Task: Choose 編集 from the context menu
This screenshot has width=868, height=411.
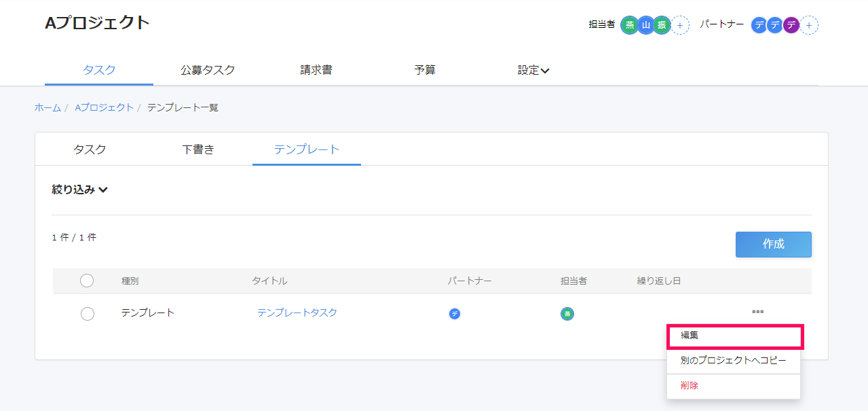Action: pyautogui.click(x=735, y=336)
